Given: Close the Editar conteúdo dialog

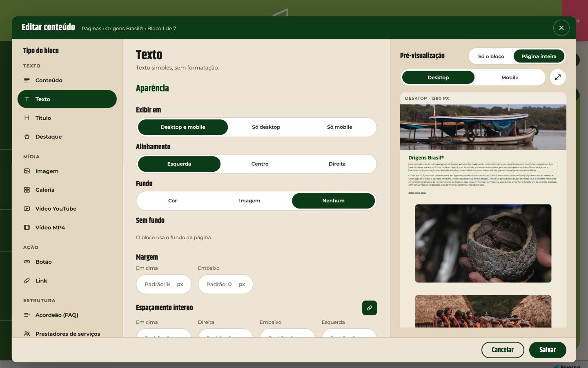Looking at the screenshot, I should 561,28.
